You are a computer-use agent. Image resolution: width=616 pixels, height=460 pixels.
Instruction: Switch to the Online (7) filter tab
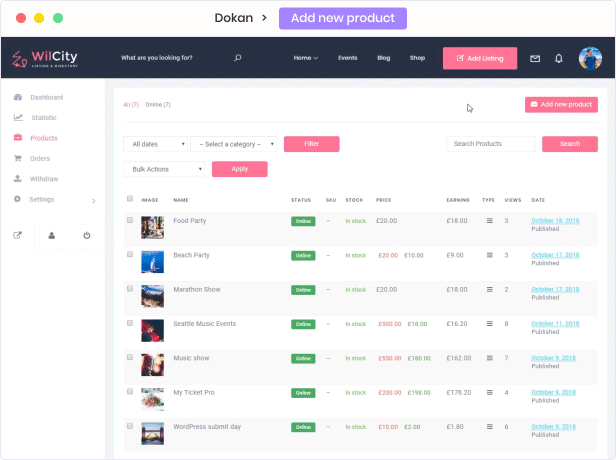pyautogui.click(x=158, y=104)
